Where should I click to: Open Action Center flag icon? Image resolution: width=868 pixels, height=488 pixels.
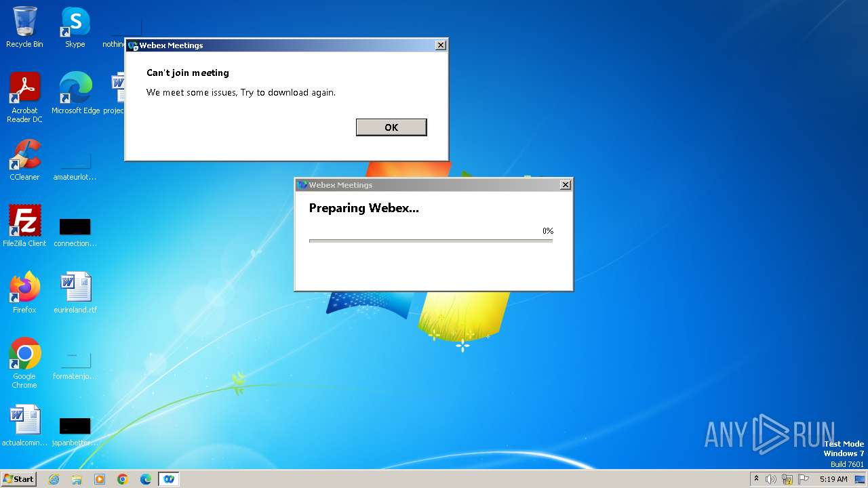coord(804,479)
